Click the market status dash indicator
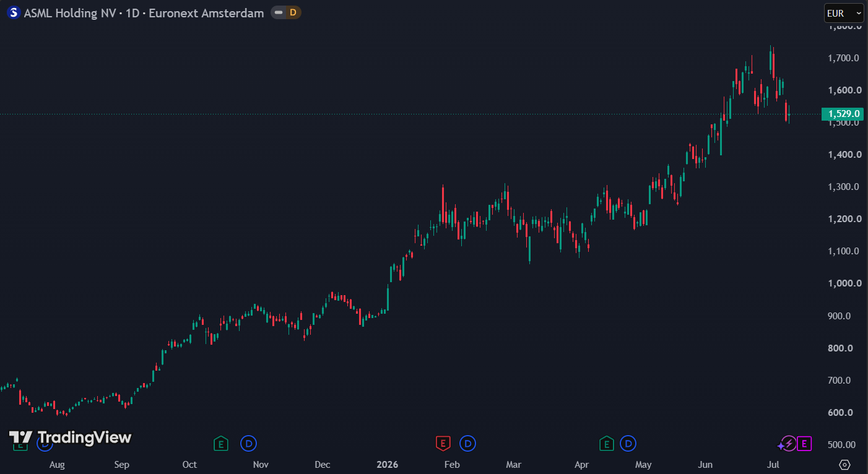Image resolution: width=868 pixels, height=474 pixels. [x=279, y=12]
